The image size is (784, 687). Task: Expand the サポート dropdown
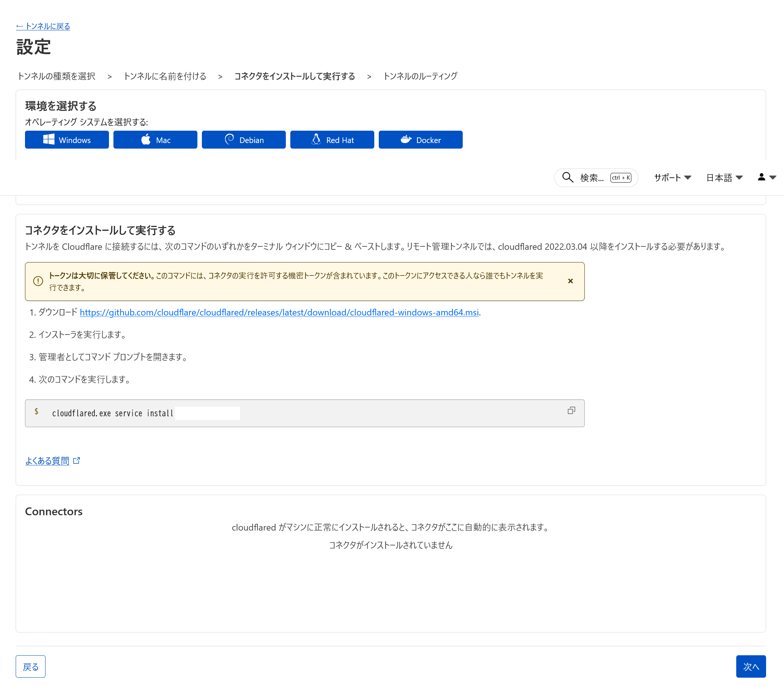pyautogui.click(x=672, y=177)
